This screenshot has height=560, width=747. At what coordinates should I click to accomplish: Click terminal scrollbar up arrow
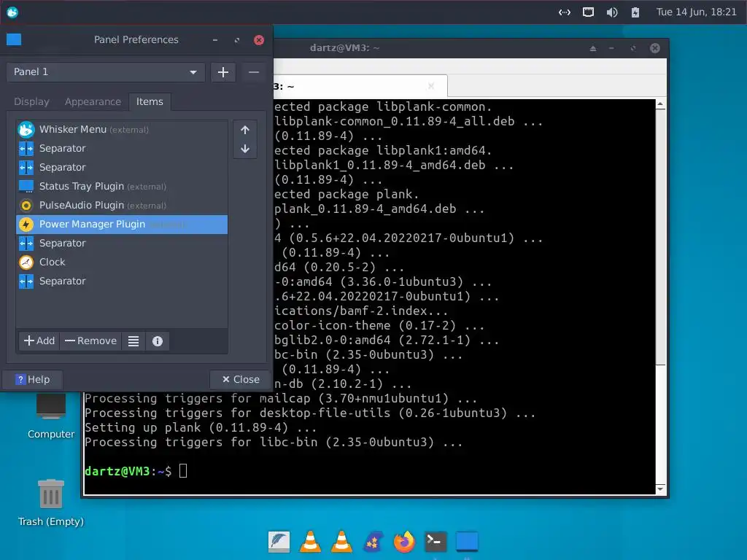pyautogui.click(x=660, y=104)
